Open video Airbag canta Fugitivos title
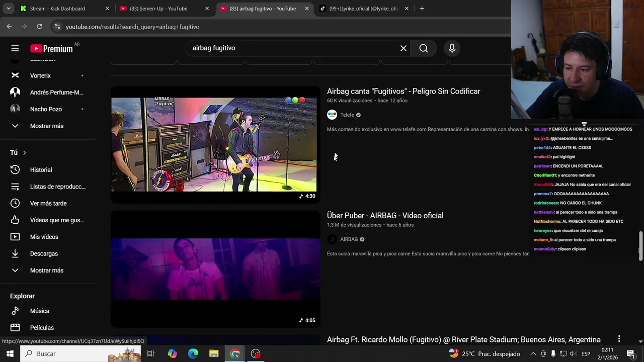Screen dimensions: 644x362 point(404,91)
